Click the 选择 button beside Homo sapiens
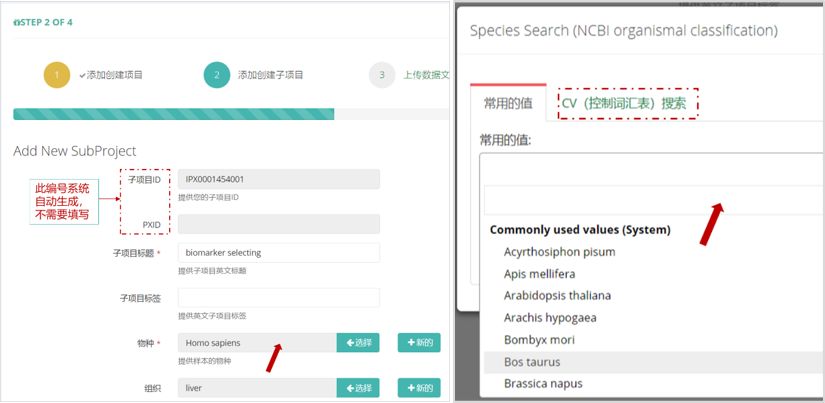Viewport: 825px width, 403px height. click(358, 342)
